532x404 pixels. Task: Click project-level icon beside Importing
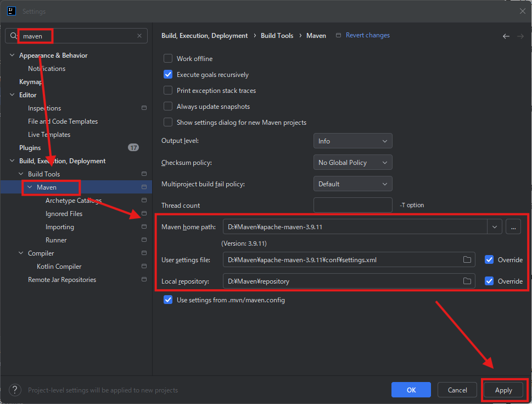pyautogui.click(x=144, y=226)
